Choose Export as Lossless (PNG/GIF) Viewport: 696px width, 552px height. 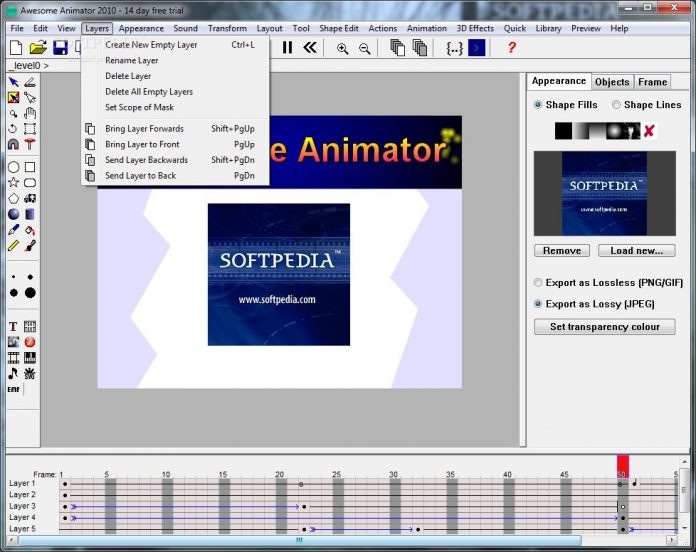coord(538,283)
